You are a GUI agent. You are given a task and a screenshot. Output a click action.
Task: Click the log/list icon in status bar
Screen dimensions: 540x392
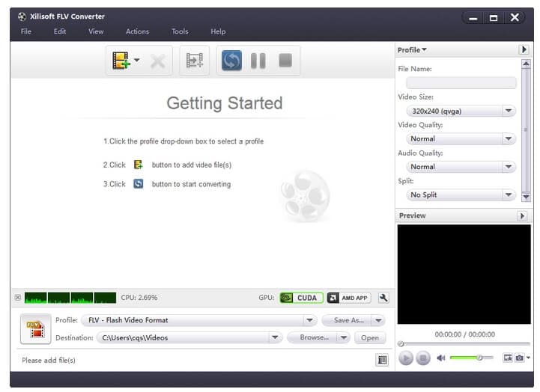tap(382, 360)
